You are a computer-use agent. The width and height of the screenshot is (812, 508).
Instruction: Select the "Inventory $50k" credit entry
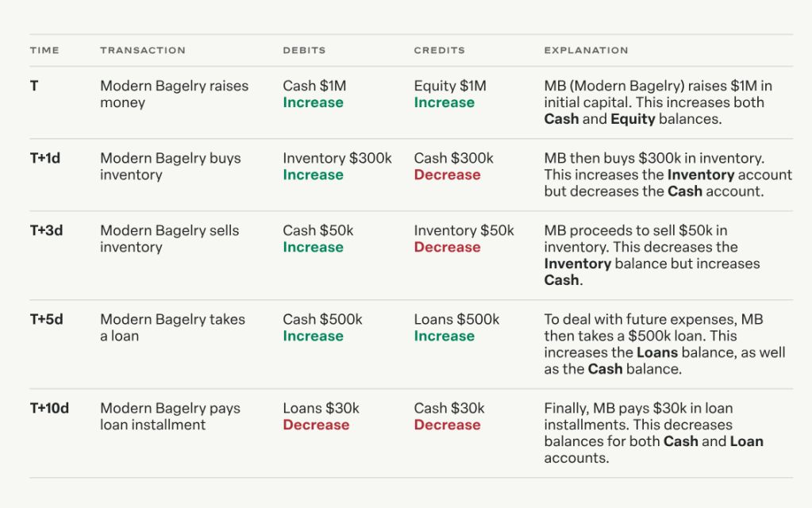(x=464, y=230)
